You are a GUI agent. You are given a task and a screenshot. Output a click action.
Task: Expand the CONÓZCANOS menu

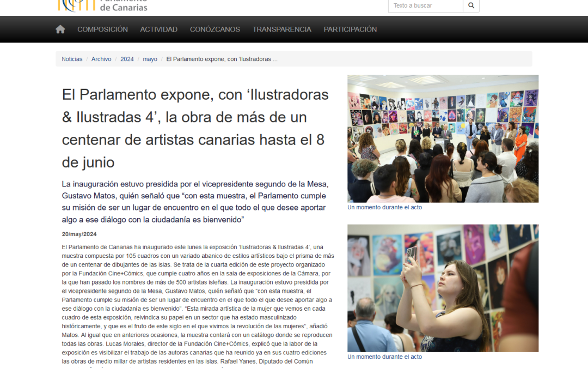click(215, 29)
